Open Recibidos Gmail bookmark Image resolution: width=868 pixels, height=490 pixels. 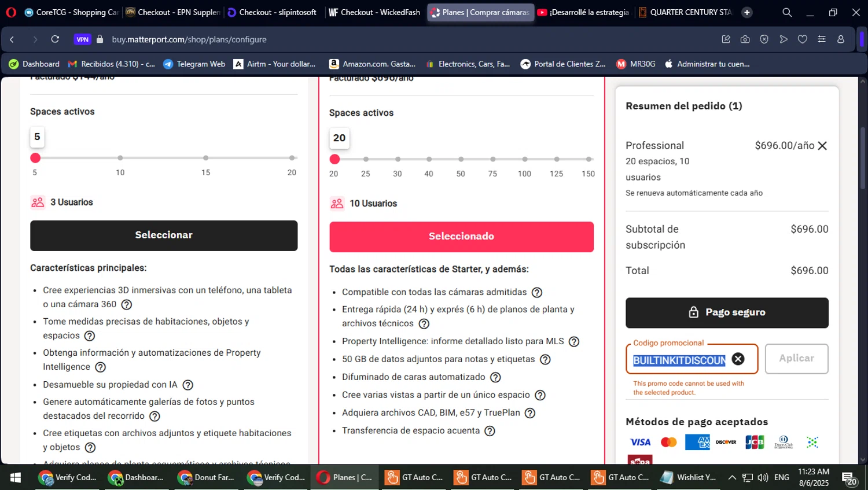coord(112,64)
